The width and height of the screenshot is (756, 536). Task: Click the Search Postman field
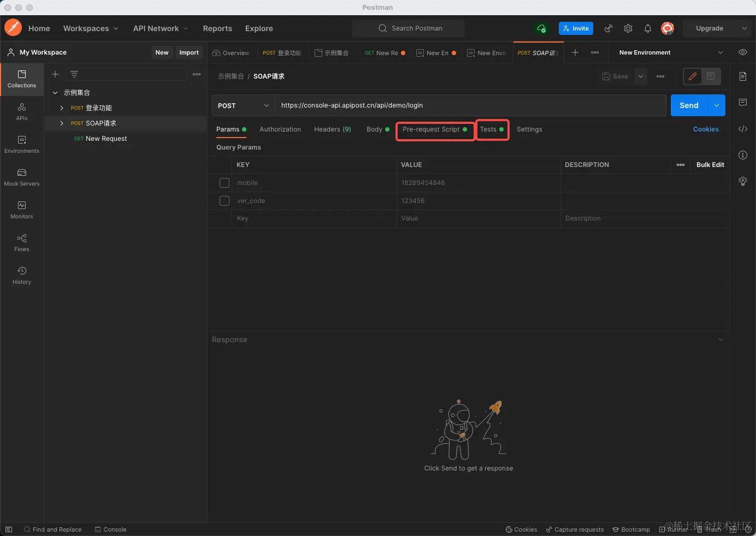(408, 28)
